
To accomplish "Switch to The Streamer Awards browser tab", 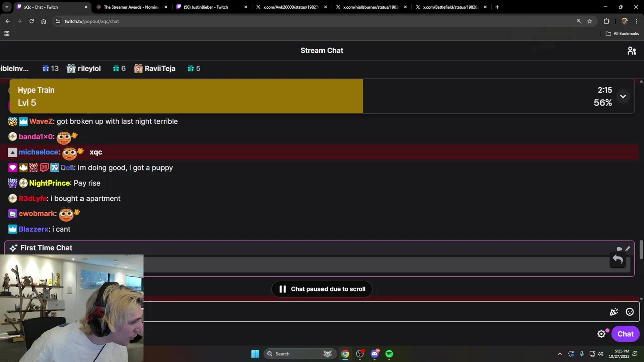I will [x=131, y=7].
